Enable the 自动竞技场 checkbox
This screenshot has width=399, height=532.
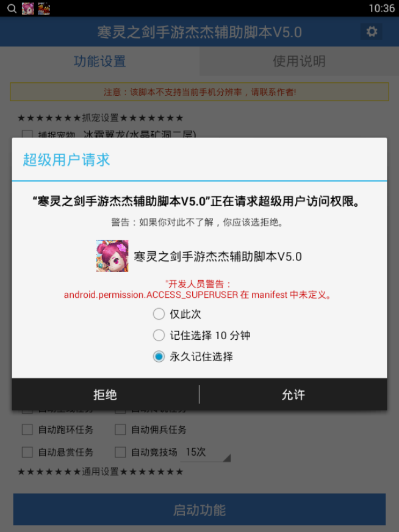pos(120,452)
